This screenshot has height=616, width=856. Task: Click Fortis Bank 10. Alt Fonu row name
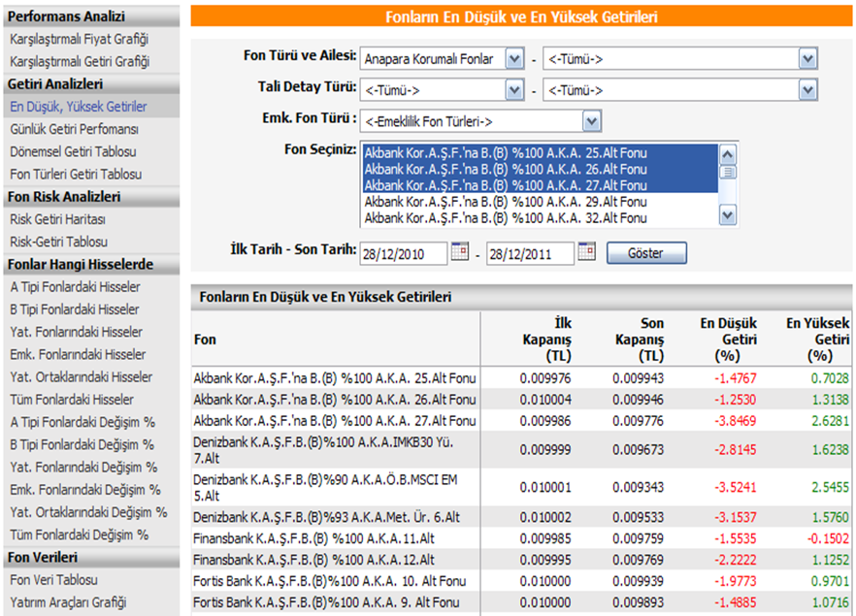point(330,581)
